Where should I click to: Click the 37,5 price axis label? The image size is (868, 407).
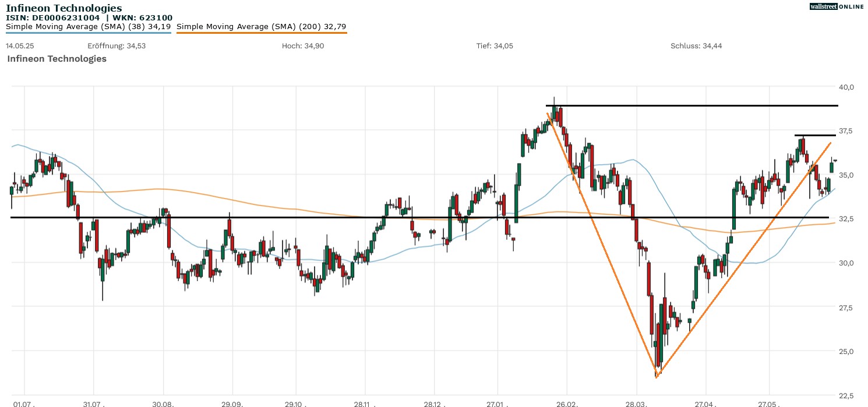click(x=846, y=131)
